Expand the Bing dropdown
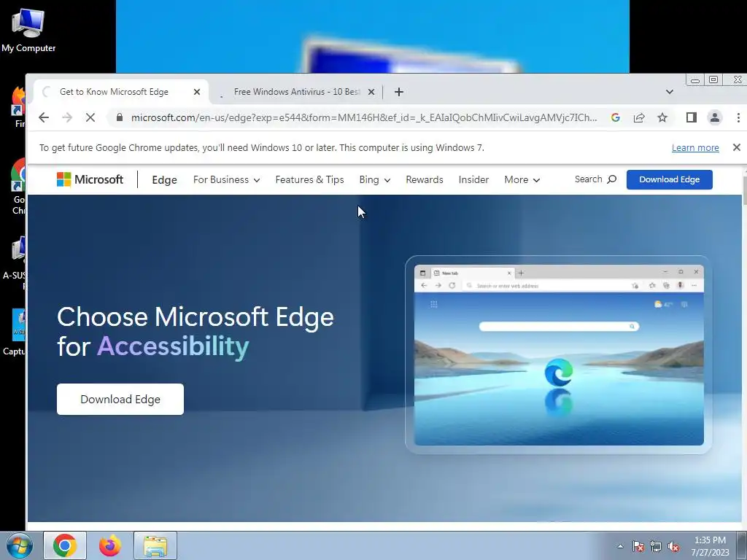Screen dimensions: 747x560 pyautogui.click(x=374, y=179)
